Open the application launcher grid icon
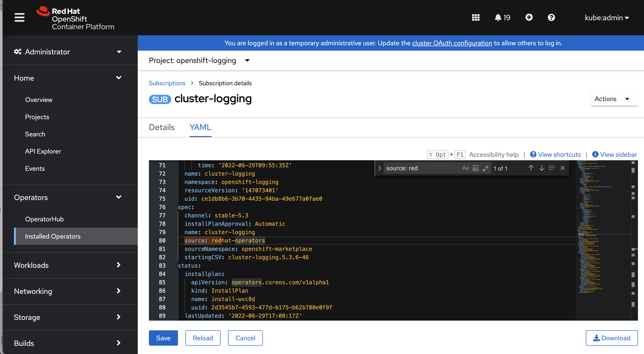This screenshot has height=354, width=644. coord(476,17)
